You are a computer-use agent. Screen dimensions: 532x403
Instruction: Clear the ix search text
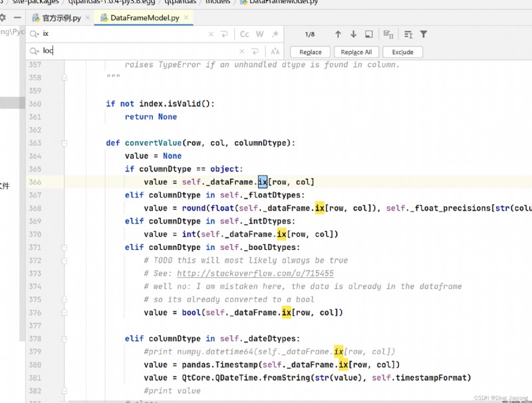point(211,34)
